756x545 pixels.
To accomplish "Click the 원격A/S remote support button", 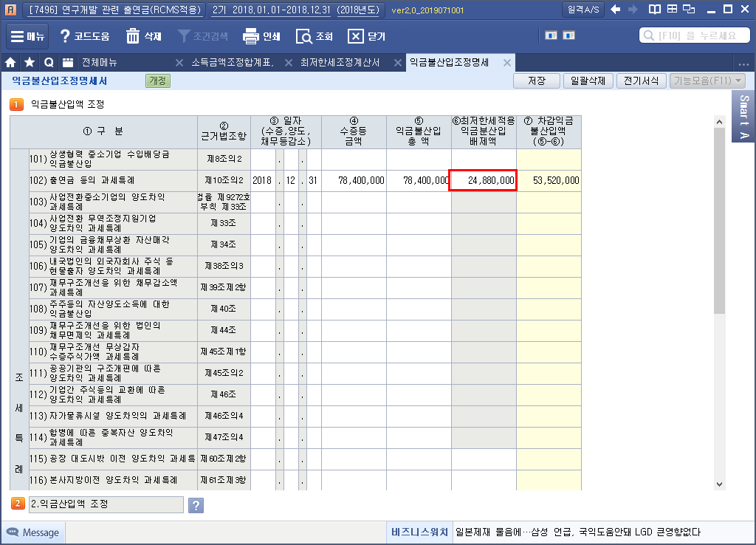I will 583,9.
